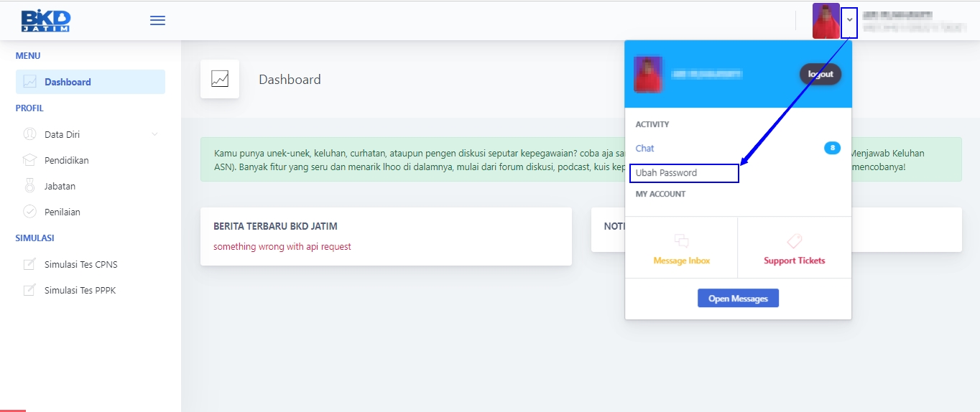Viewport: 980px width, 412px height.
Task: Open the Ubah Password link
Action: click(x=666, y=173)
